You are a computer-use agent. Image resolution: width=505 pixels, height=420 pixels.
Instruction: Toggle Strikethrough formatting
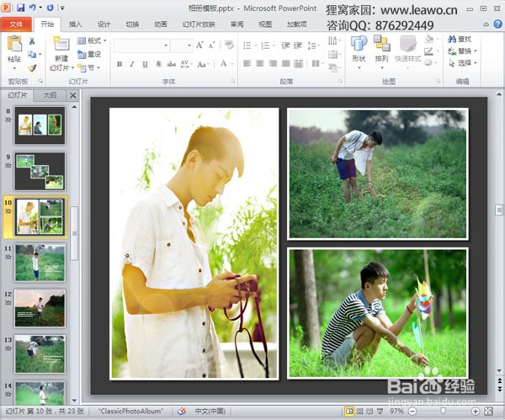(172, 64)
